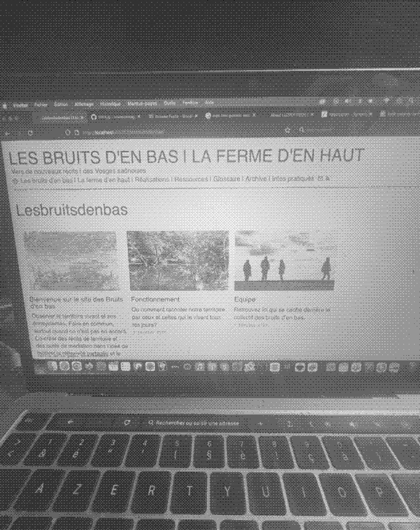Open the Affichage menu

[83, 105]
